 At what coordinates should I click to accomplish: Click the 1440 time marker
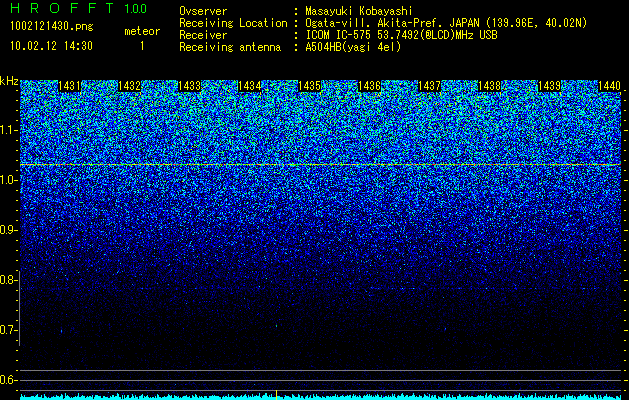point(609,86)
